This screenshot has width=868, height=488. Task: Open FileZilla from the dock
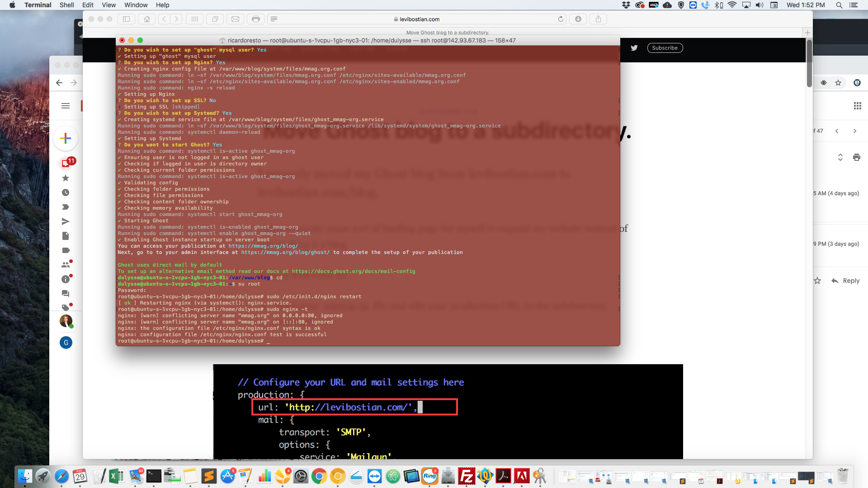[467, 476]
